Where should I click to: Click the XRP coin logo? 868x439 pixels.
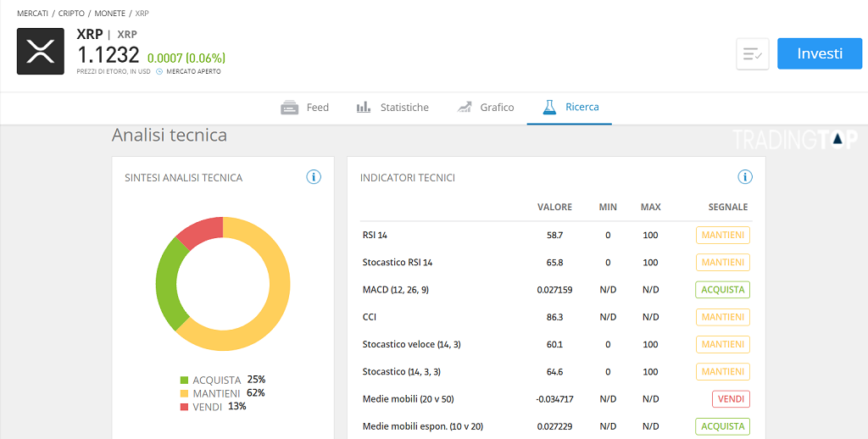41,52
